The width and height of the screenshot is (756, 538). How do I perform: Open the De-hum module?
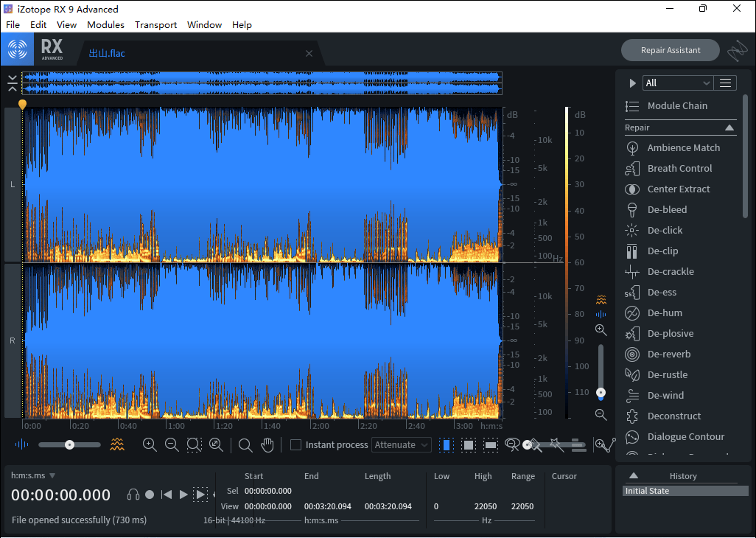coord(665,312)
